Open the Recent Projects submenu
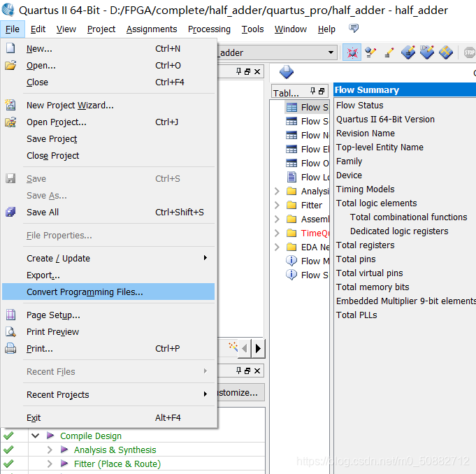476x474 pixels. [x=108, y=394]
